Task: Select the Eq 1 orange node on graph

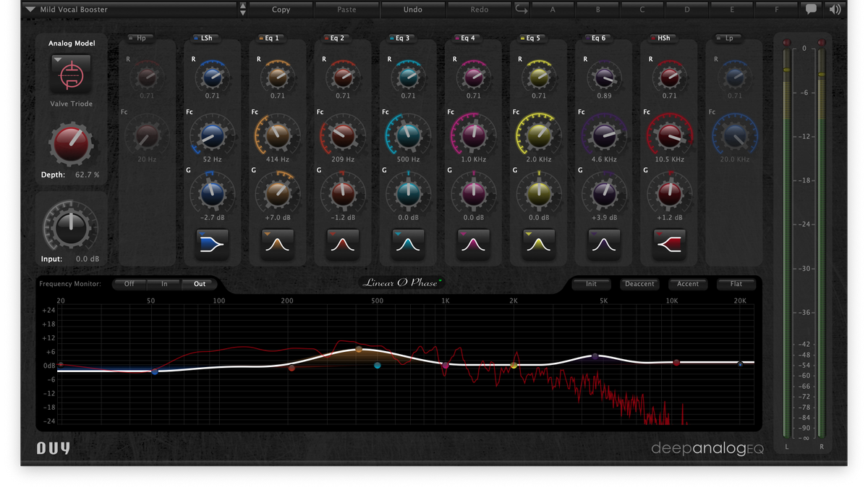Action: [x=359, y=350]
